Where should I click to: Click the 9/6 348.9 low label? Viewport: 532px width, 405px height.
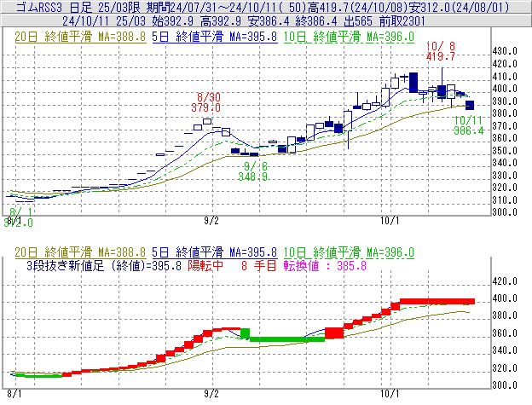coord(252,171)
